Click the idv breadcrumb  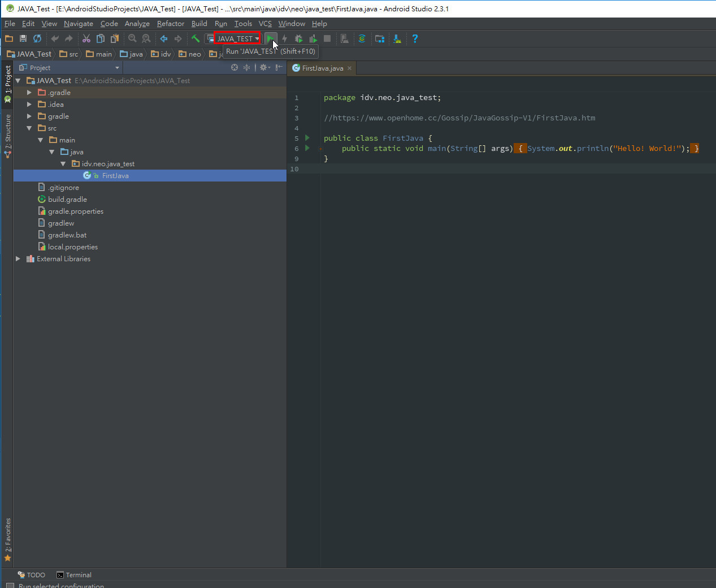coord(161,54)
